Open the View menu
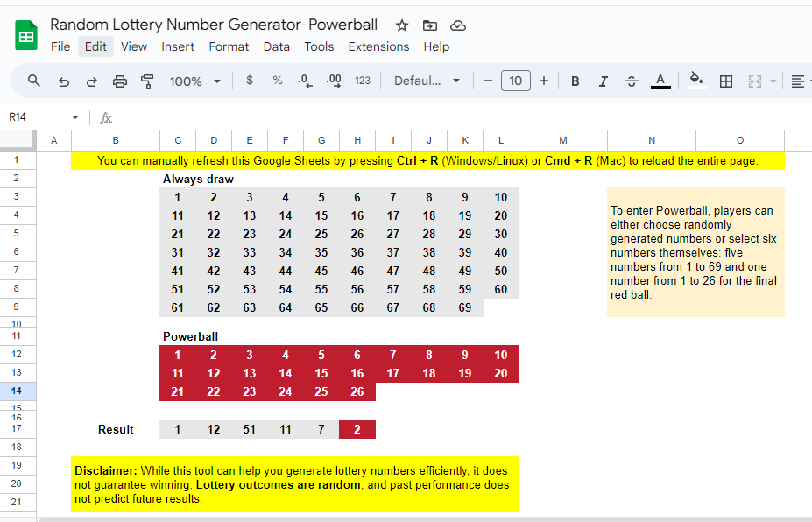 coord(134,46)
